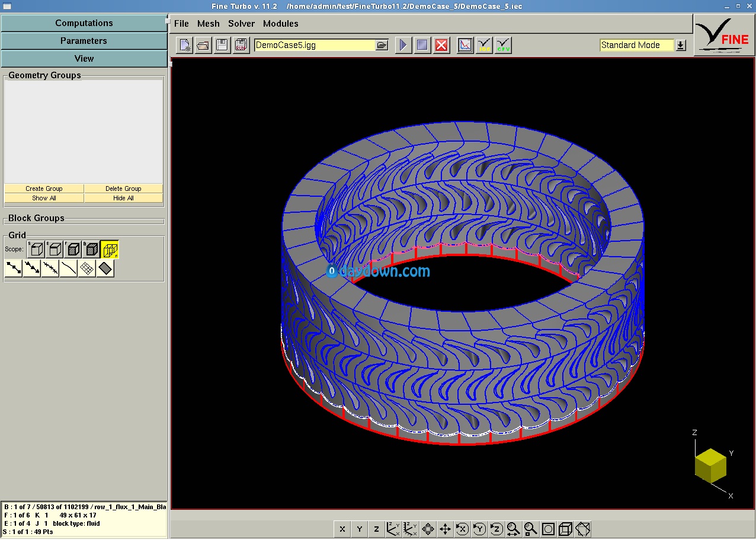Click the 'block type: fluid' status text
Viewport: 756px width, 540px height.
(76, 523)
